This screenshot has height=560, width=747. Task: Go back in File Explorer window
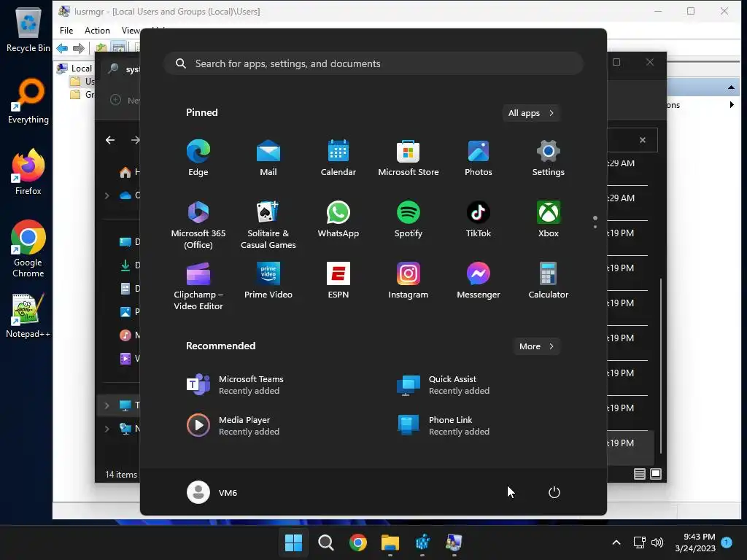tap(110, 140)
